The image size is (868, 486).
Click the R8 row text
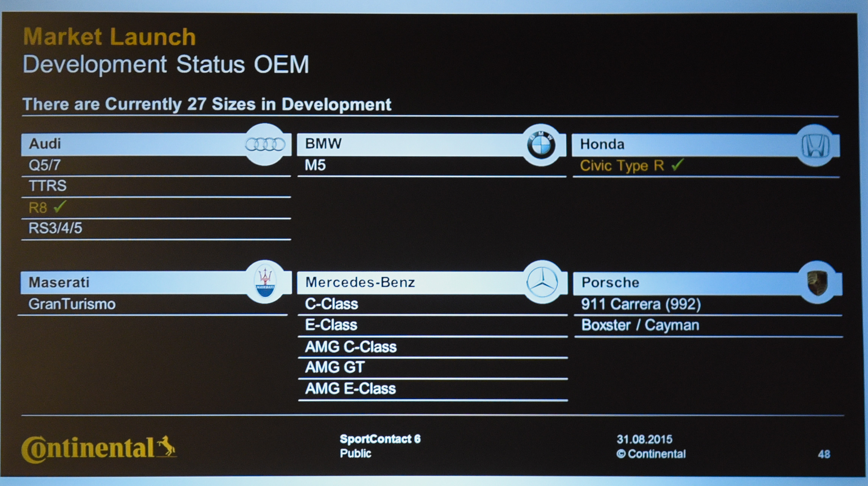[38, 208]
